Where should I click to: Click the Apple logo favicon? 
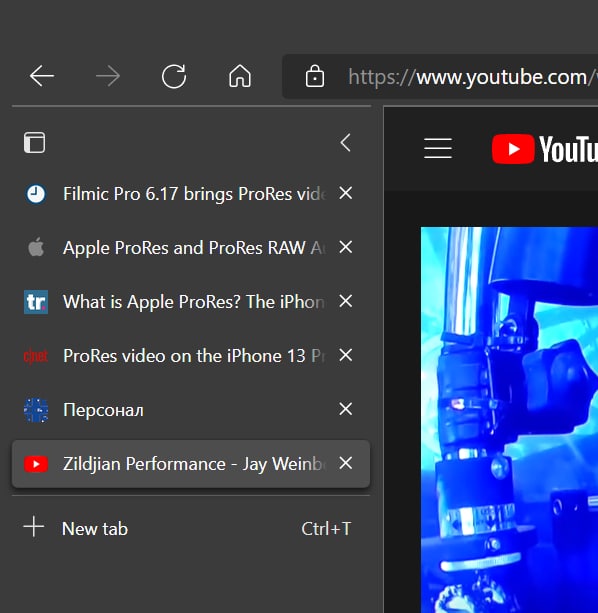36,247
